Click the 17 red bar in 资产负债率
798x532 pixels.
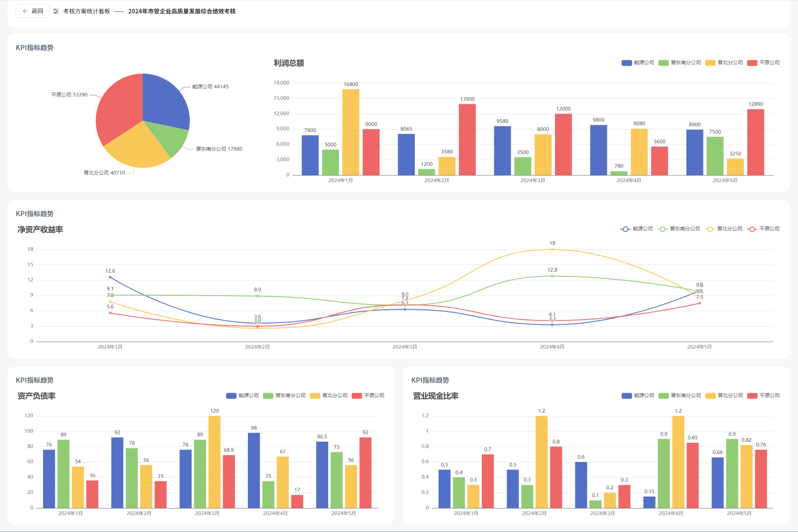pos(297,502)
